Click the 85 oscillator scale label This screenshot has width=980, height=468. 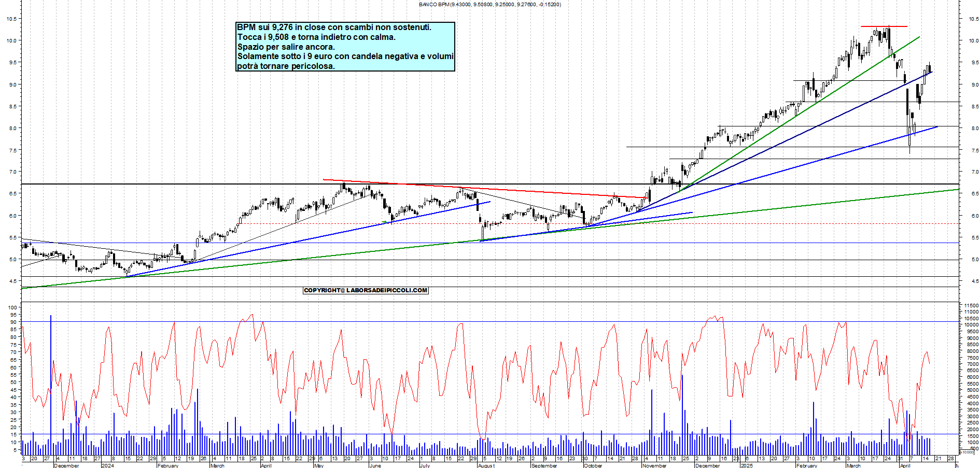click(14, 330)
